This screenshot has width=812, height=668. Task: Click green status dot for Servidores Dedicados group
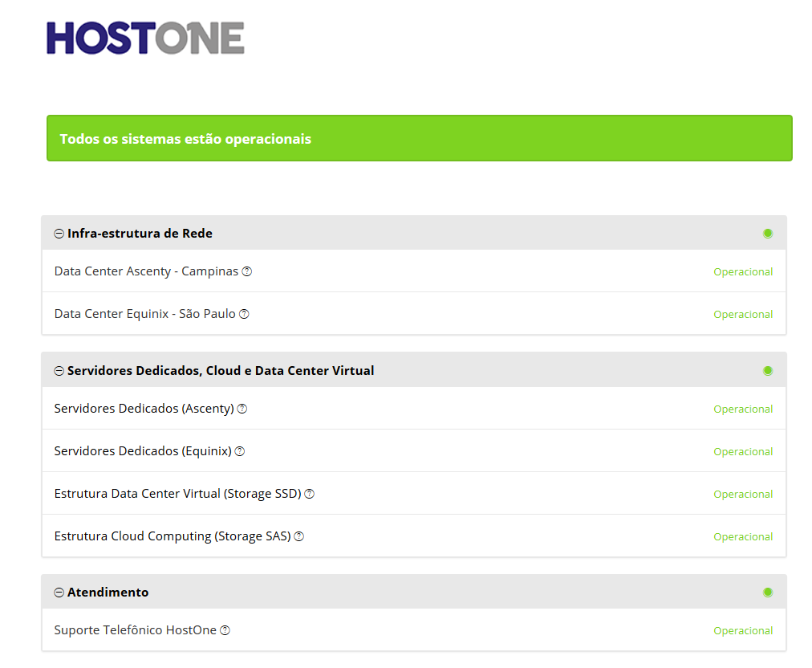768,371
